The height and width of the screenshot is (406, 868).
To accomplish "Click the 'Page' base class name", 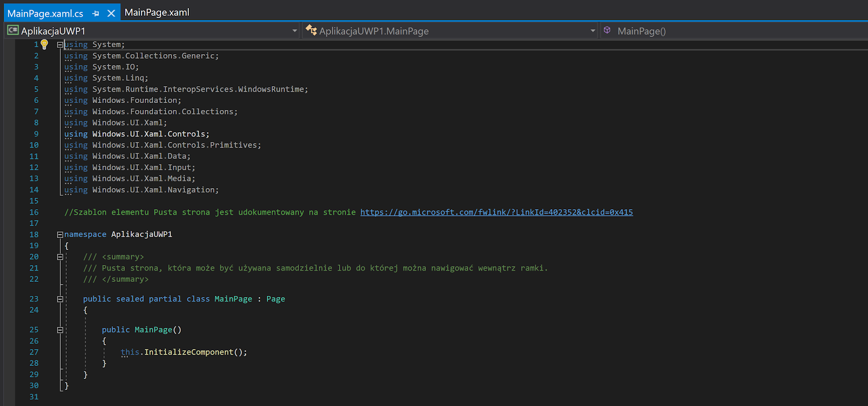I will tap(276, 299).
